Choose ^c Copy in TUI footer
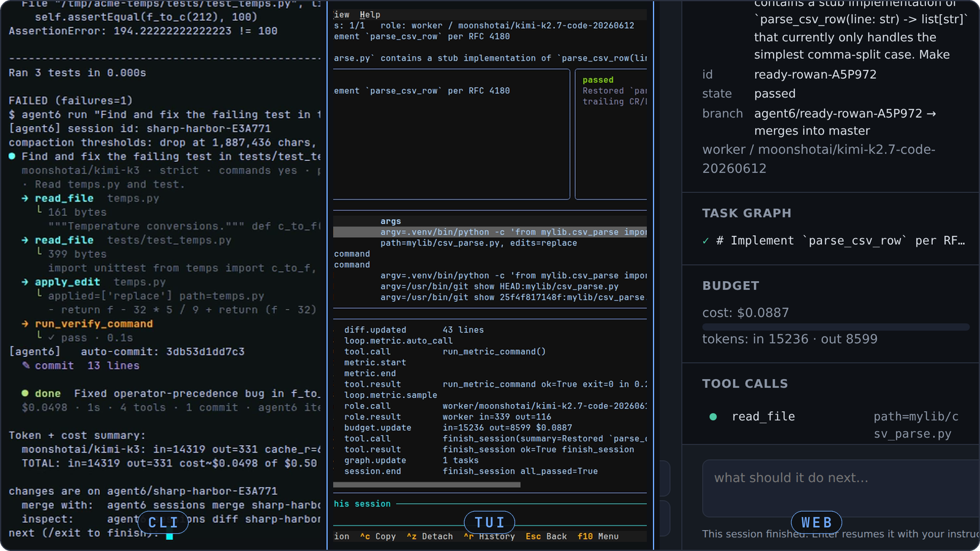This screenshot has width=980, height=551. tap(378, 536)
